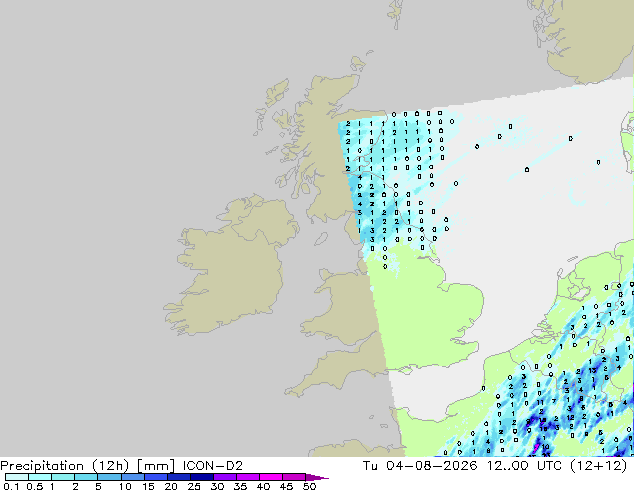Viewport: 634px width, 490px height.
Task: Click the 20–25 mm legend color box
Action: (x=178, y=477)
